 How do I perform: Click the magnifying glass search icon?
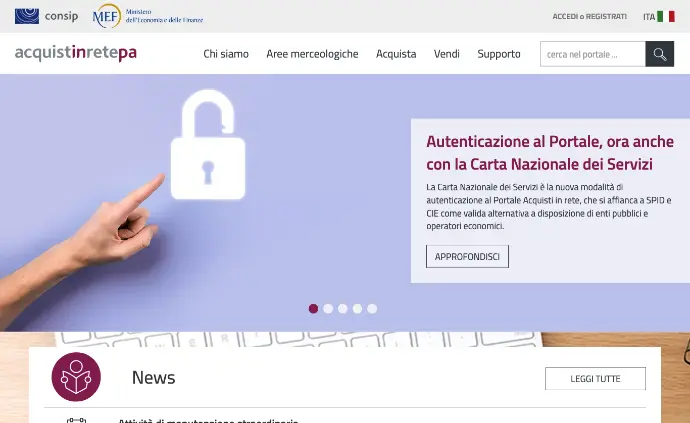point(659,54)
